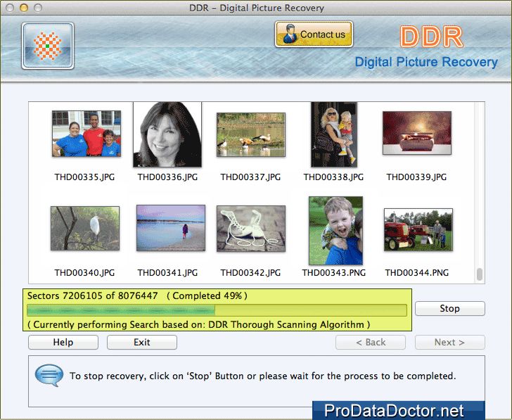Click the orange DDR logo text
This screenshot has height=420, width=512.
[432, 37]
